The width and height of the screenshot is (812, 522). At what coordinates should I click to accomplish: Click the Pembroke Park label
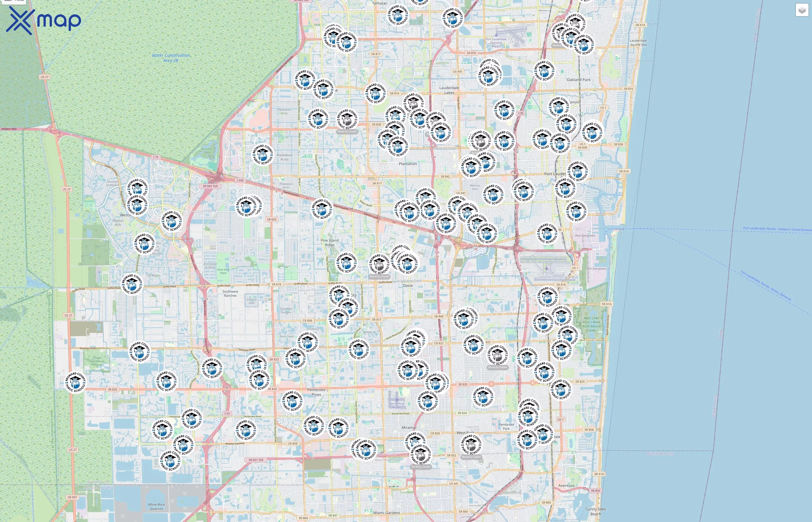pos(506,426)
